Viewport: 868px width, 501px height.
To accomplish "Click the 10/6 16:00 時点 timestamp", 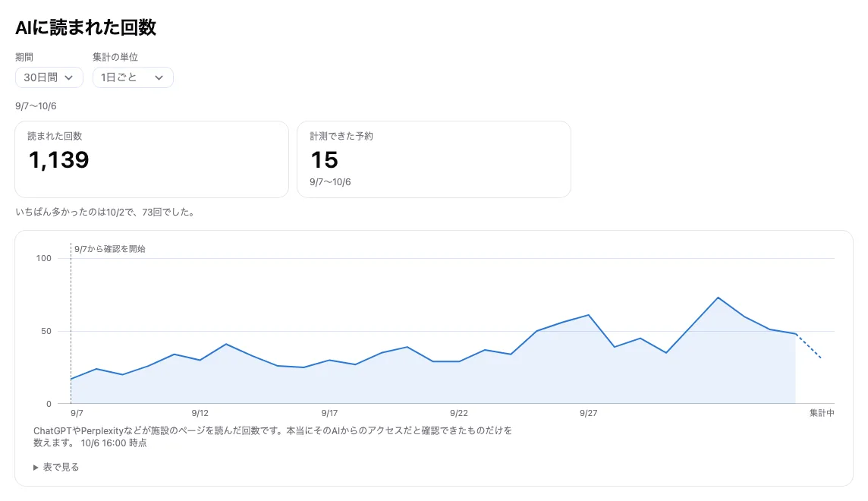I will click(x=114, y=443).
